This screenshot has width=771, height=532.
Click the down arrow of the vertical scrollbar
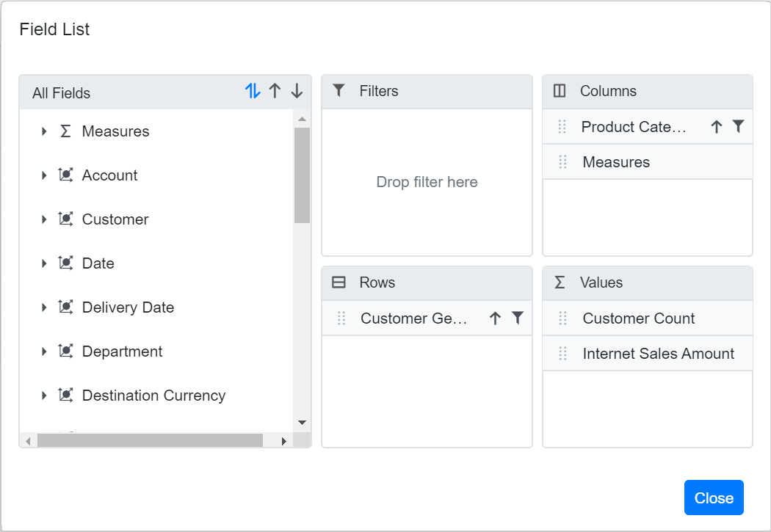[302, 422]
